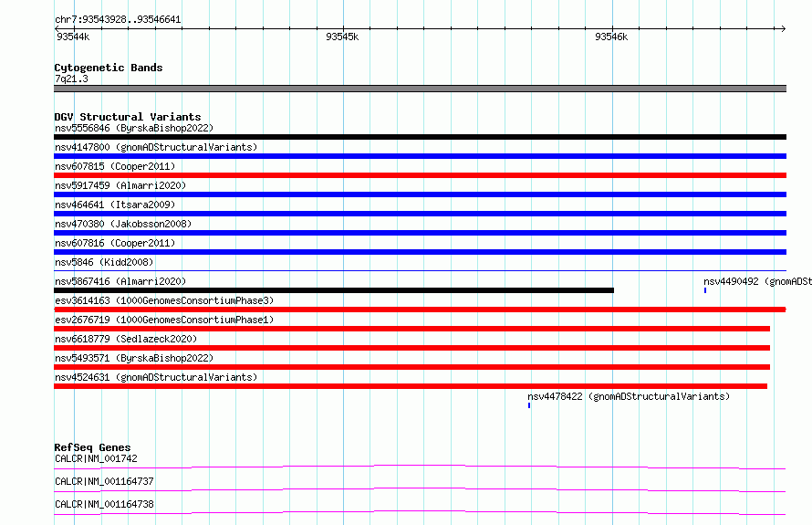The height and width of the screenshot is (525, 812).
Task: Click the nsv5556846 (ByrskaBishop2022) variant label
Action: coord(134,128)
